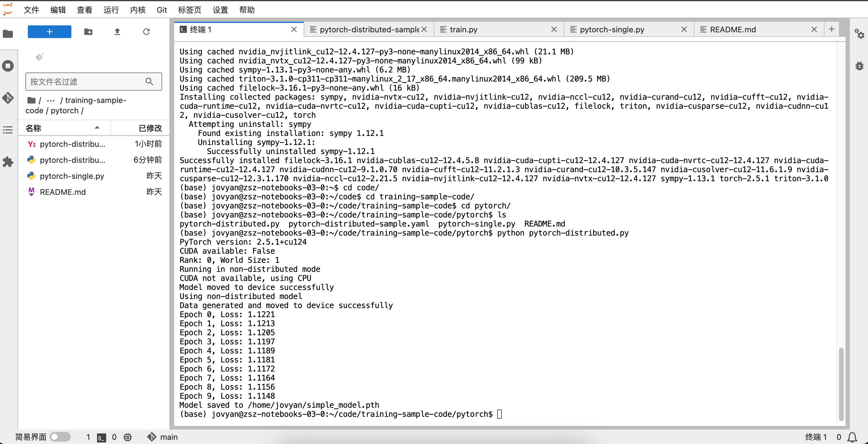Viewport: 868px width, 444px height.
Task: Open the Git sidebar panel
Action: [x=8, y=98]
